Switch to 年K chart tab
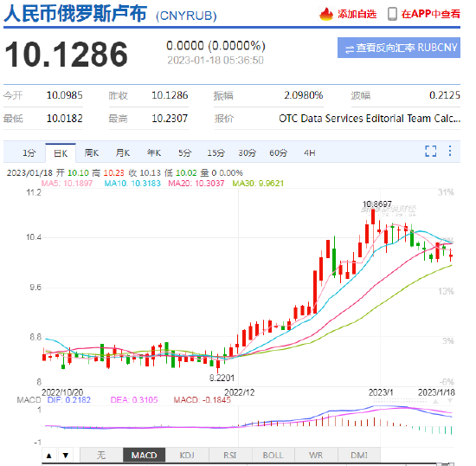Image resolution: width=476 pixels, height=466 pixels. coord(154,152)
